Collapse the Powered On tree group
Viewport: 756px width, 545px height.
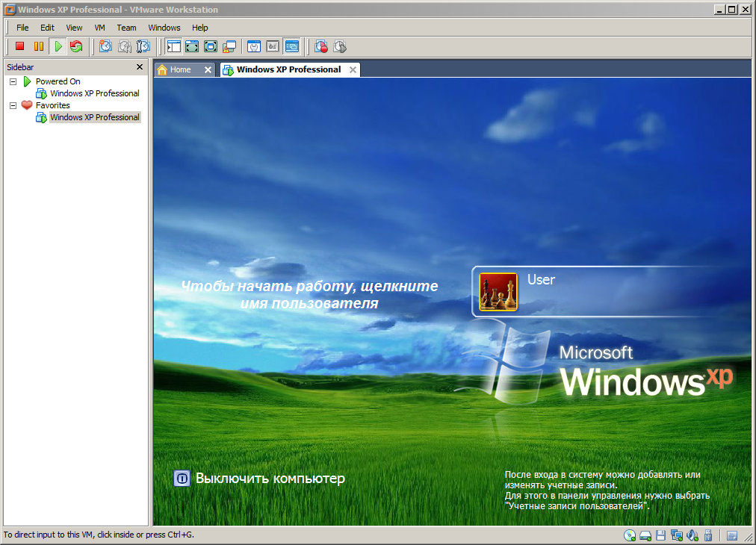(x=13, y=81)
